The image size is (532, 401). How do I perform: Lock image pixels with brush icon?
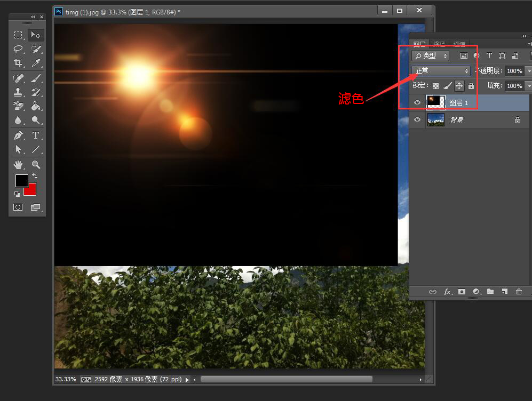click(448, 86)
